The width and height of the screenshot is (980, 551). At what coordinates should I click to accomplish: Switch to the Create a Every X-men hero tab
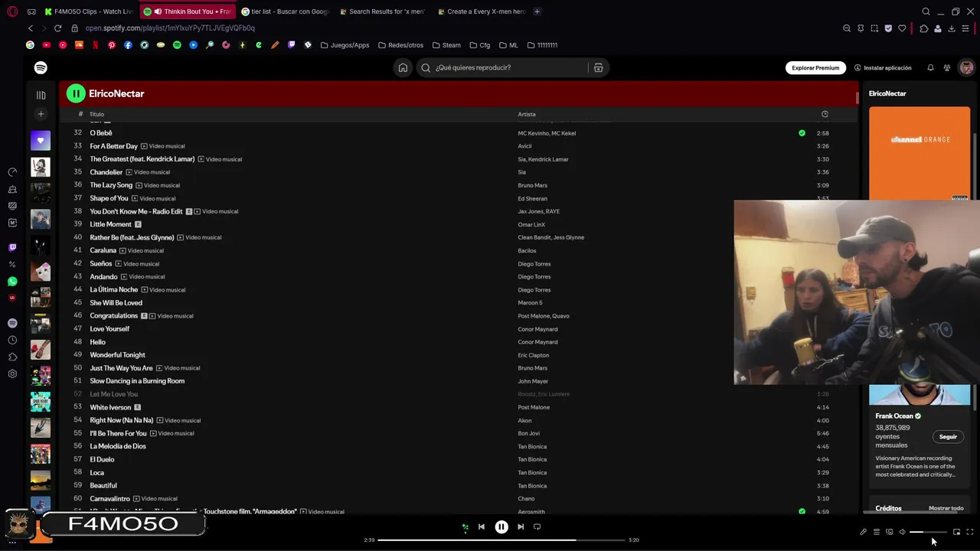(481, 11)
